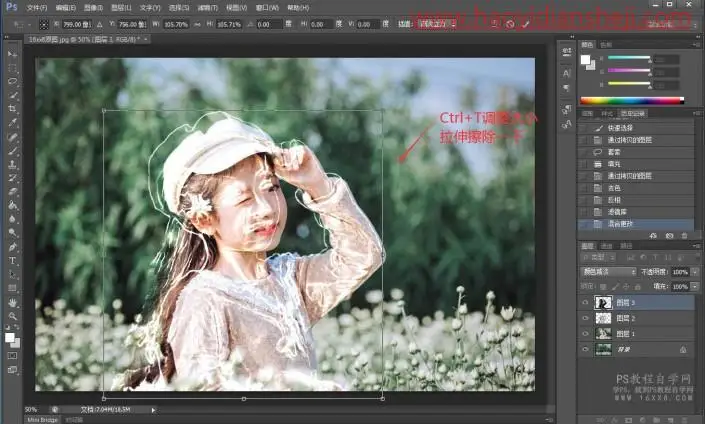Open the interpolation dropdown in options bar
This screenshot has width=705, height=424.
437,24
